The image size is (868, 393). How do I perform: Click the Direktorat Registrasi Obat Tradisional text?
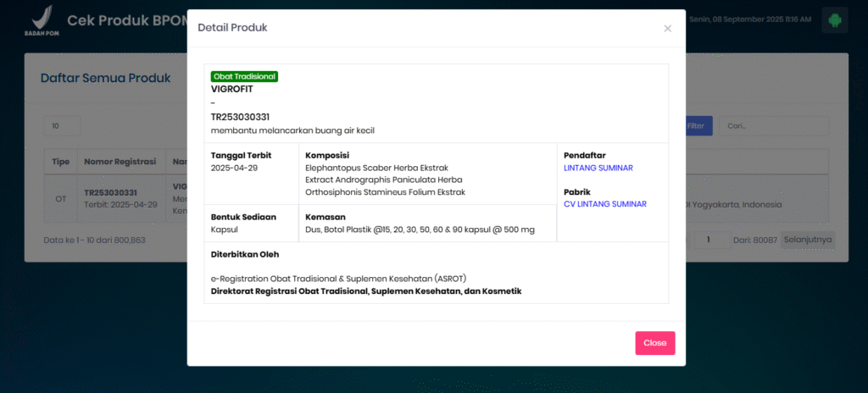(366, 291)
